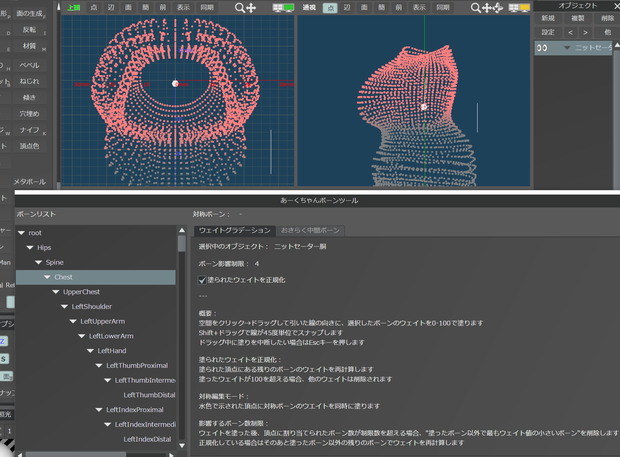
Task: Click 新規 button in object panel
Action: pos(548,18)
